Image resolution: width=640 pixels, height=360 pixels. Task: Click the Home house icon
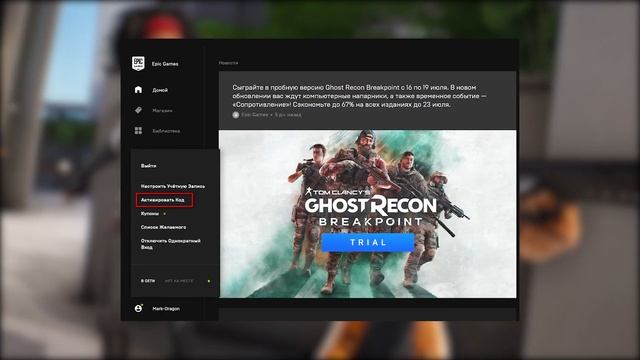pyautogui.click(x=138, y=90)
